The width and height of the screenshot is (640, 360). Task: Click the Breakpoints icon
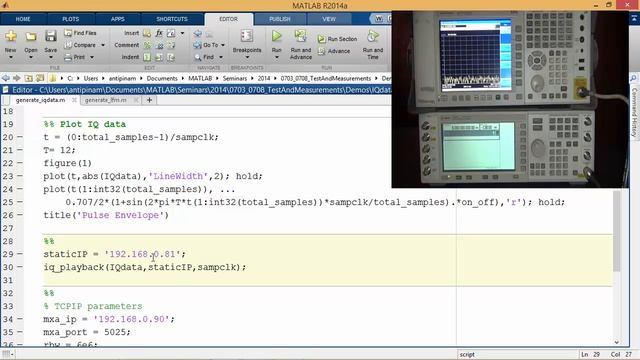click(x=247, y=36)
